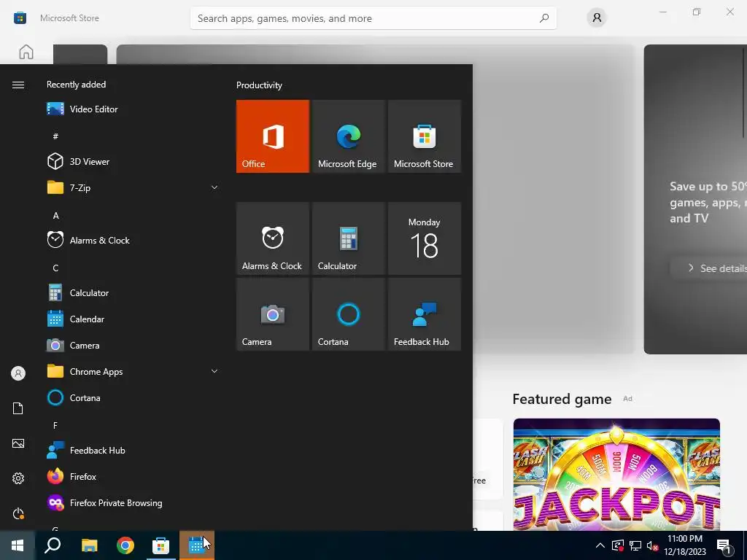Launch Firefox from the app list

133,476
